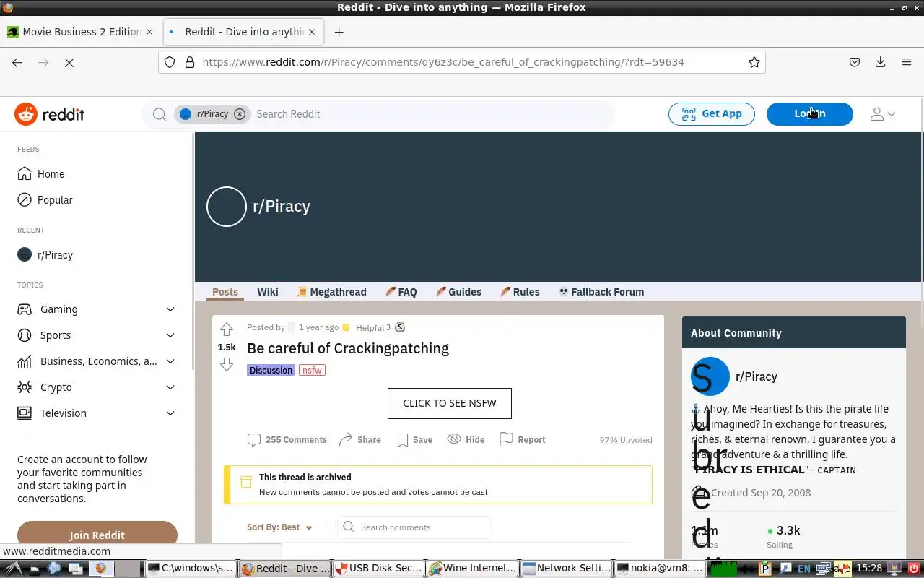Click the Discussion flair tag
This screenshot has height=578, width=924.
click(271, 370)
